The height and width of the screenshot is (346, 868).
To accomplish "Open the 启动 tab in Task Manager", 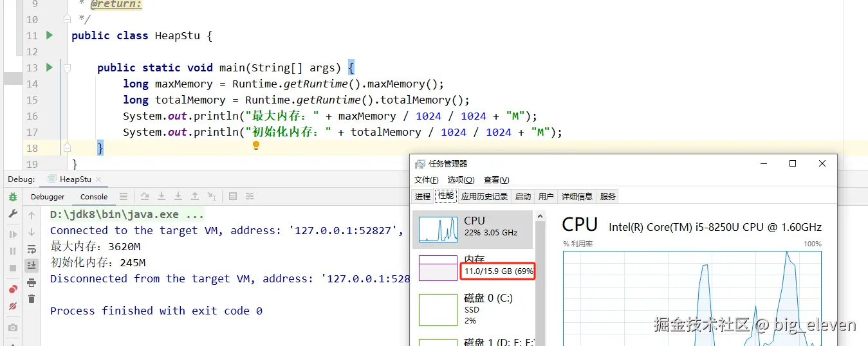I will [524, 196].
